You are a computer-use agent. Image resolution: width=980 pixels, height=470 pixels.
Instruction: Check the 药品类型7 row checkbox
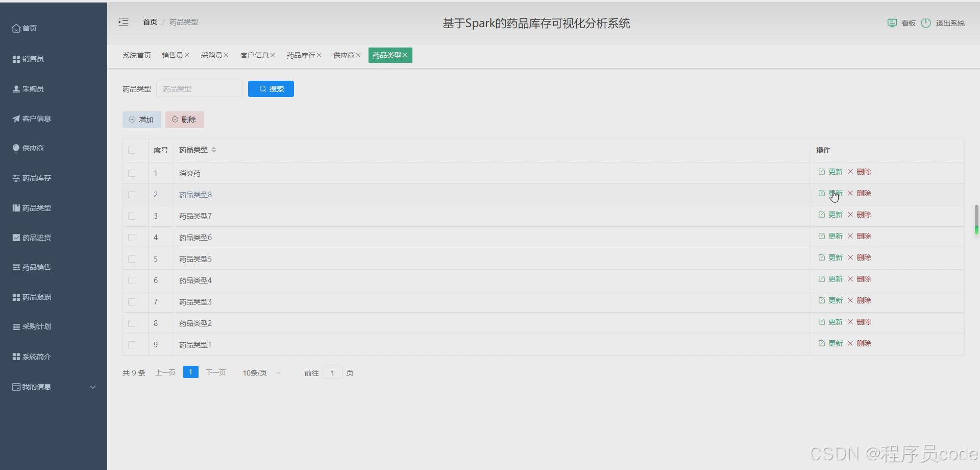point(132,216)
